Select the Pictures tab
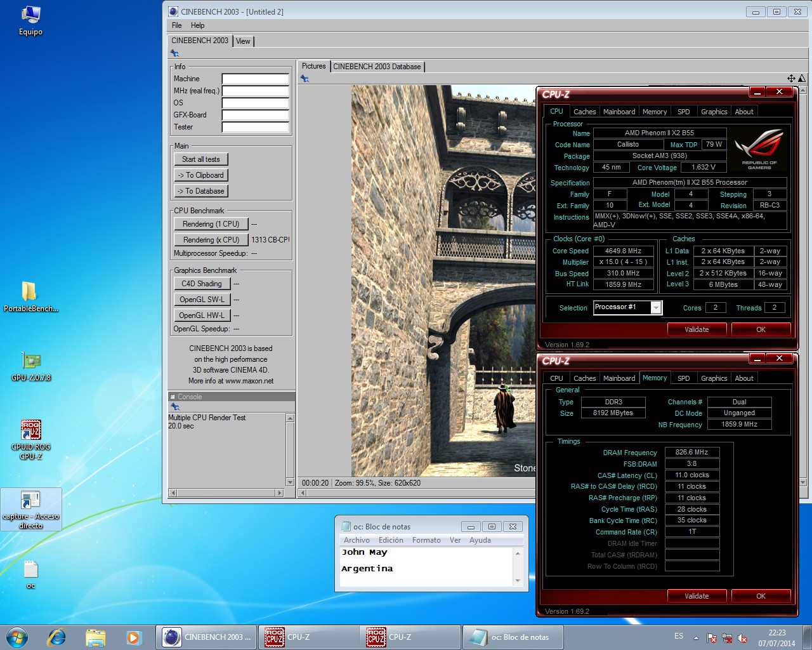Viewport: 812px width, 650px height. 313,66
